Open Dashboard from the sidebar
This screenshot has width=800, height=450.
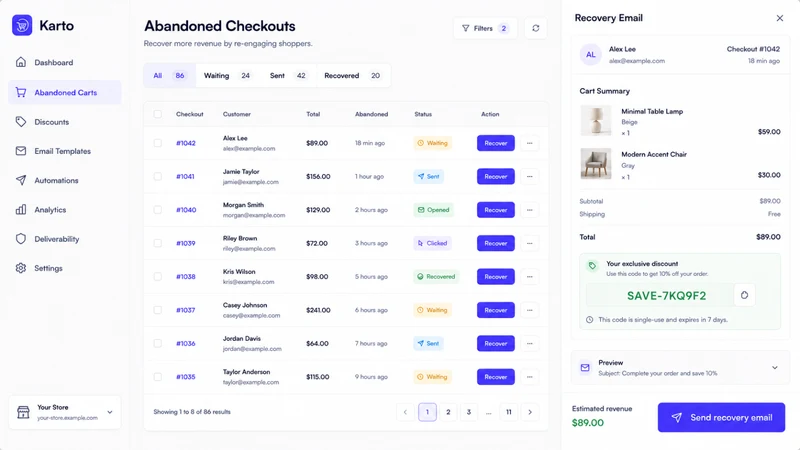pyautogui.click(x=65, y=62)
